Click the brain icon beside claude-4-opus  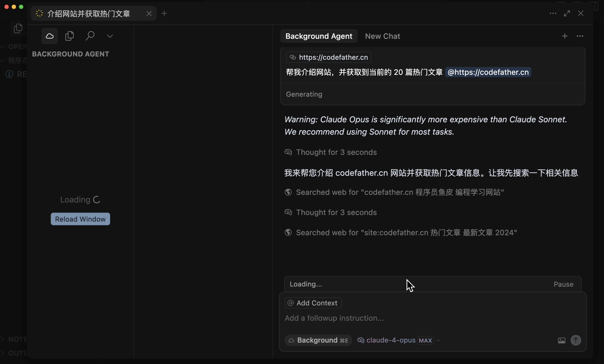coord(360,340)
